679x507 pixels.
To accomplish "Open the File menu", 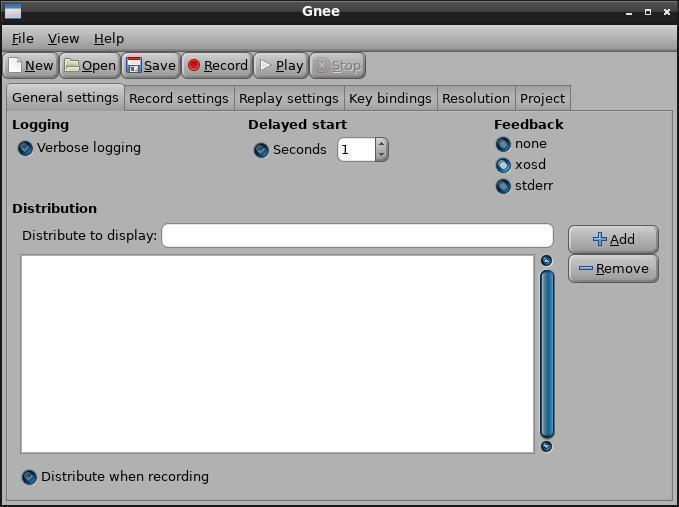I will (x=23, y=39).
